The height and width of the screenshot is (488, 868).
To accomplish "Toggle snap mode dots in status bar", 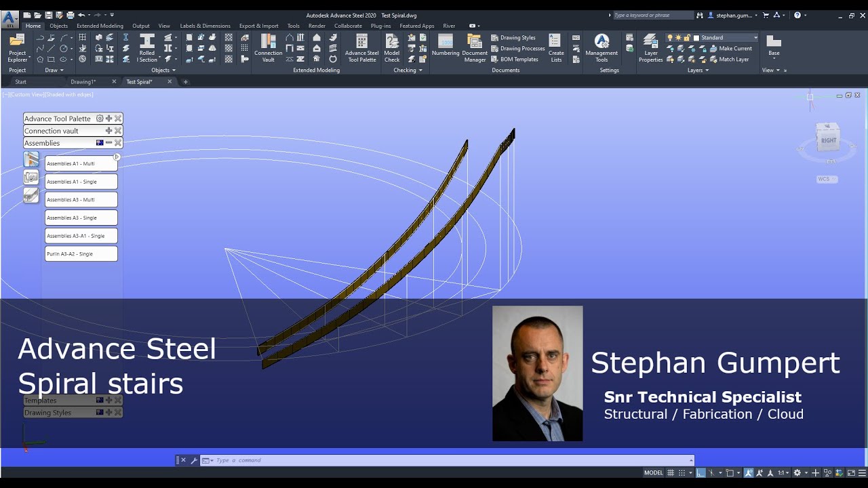I will point(682,473).
